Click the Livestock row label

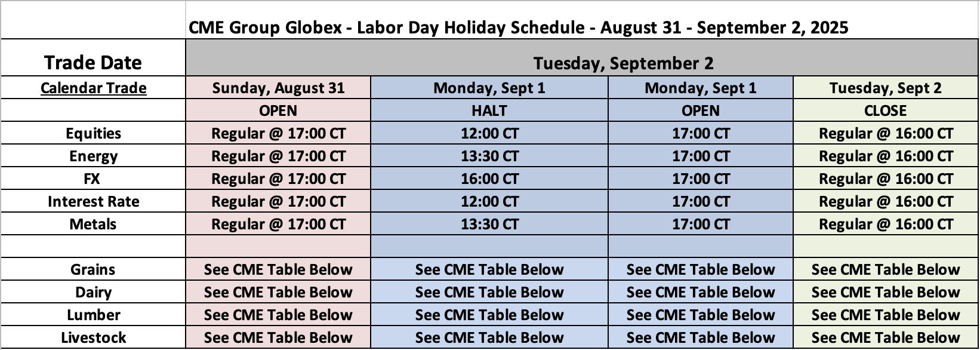point(94,337)
